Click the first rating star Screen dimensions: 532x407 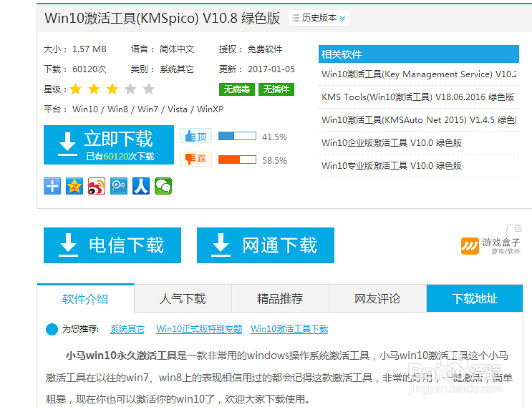(76, 89)
